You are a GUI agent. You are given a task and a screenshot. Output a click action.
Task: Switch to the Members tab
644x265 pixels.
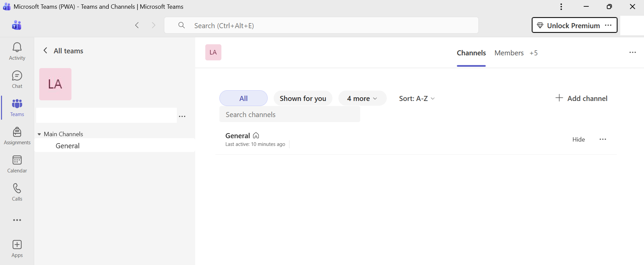(509, 53)
